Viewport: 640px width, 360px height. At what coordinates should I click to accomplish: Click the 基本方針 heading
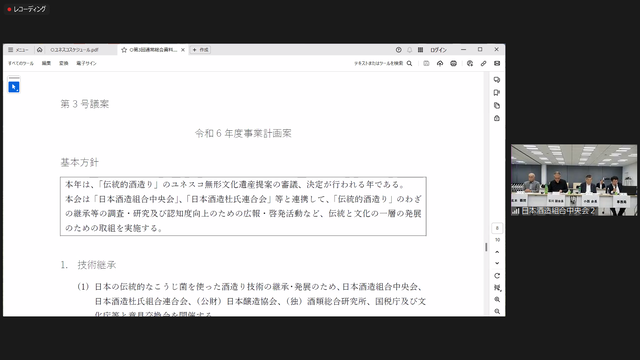(80, 162)
